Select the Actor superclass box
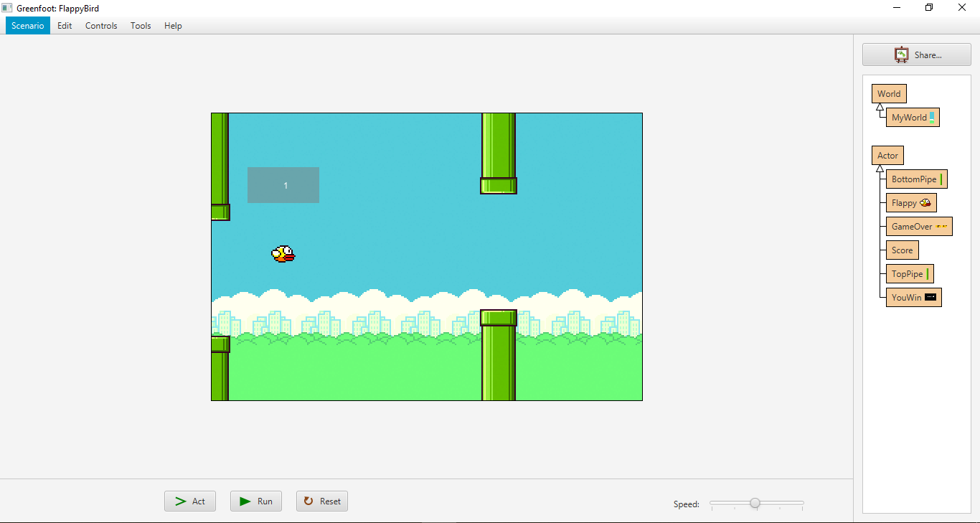The image size is (980, 523). click(887, 155)
